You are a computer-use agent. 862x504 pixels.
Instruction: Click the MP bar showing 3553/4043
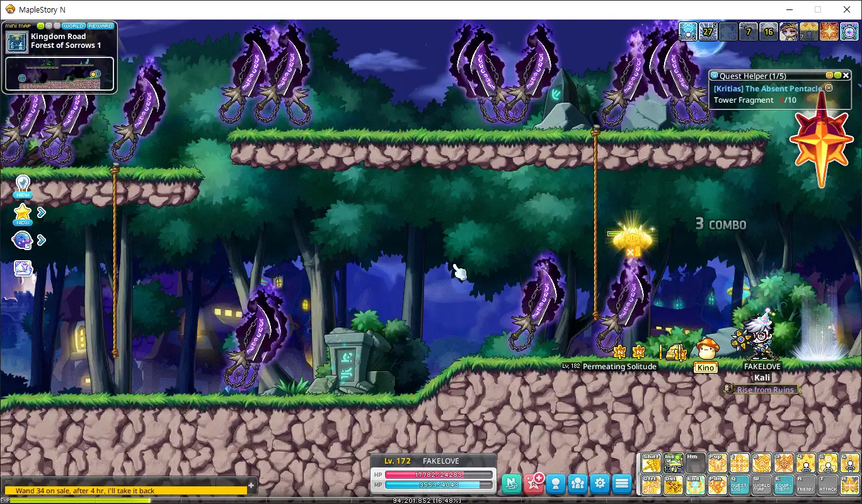[x=439, y=484]
